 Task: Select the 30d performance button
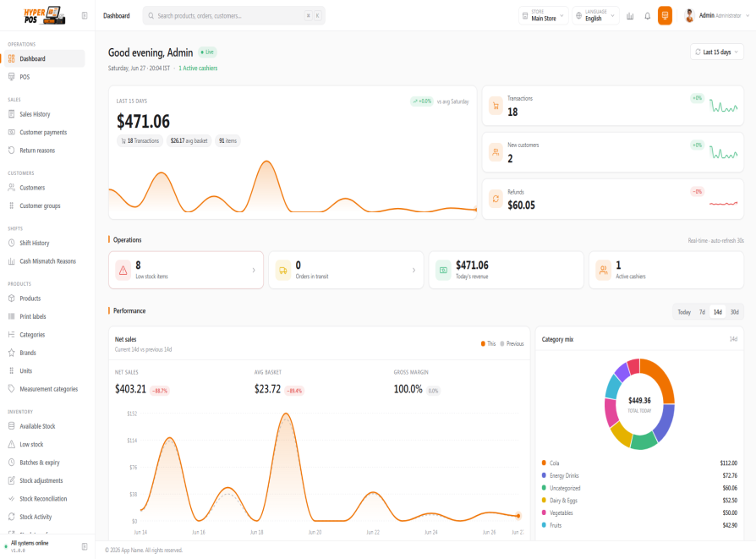(734, 312)
